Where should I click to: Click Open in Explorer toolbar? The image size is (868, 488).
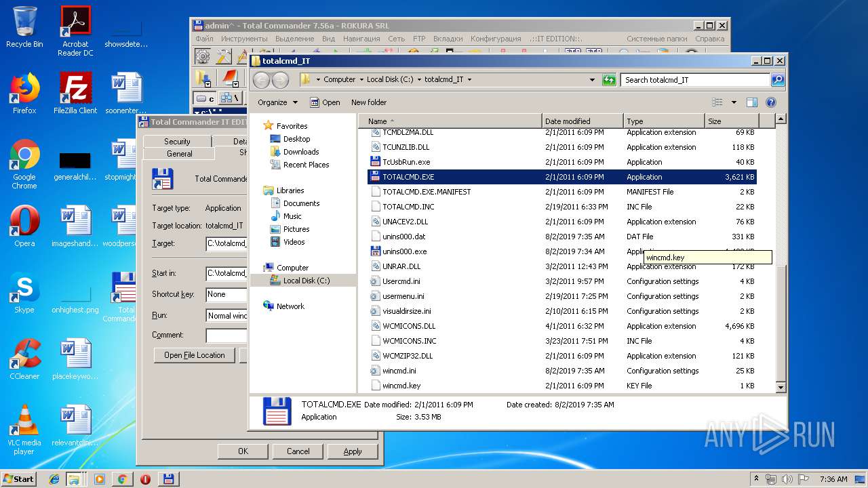(x=325, y=102)
